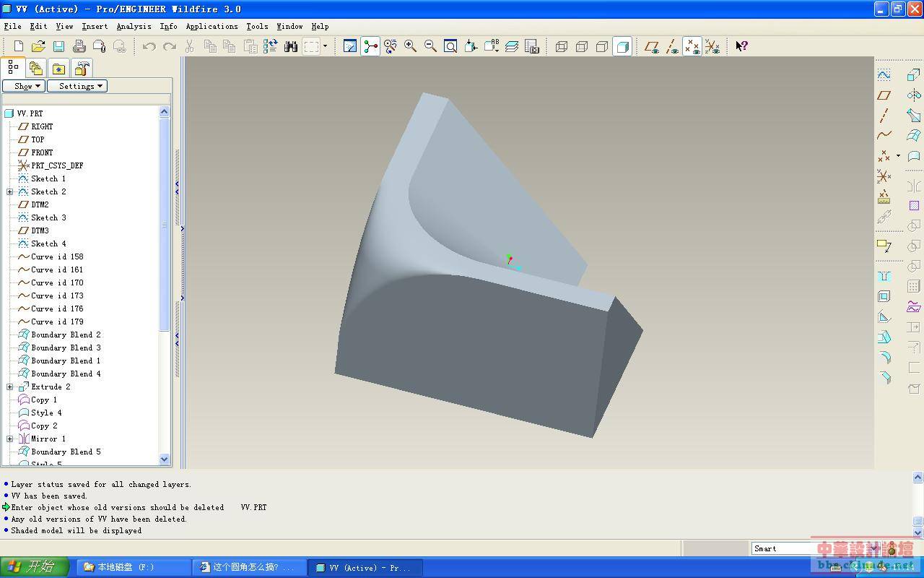Open the Saved view list icon
This screenshot has height=578, width=924.
492,46
